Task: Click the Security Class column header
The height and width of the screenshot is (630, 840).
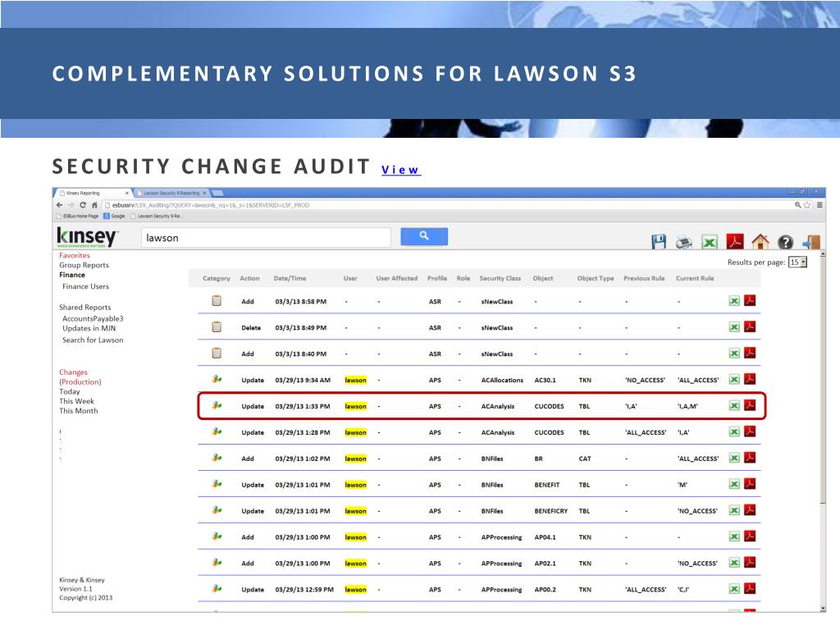Action: pyautogui.click(x=500, y=279)
